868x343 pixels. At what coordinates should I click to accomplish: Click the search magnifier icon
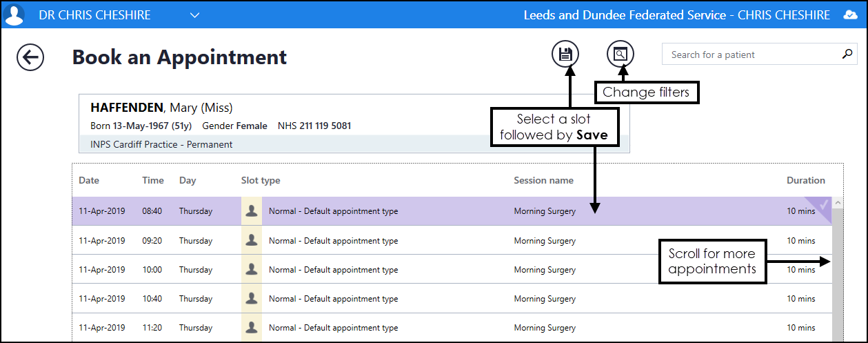[x=847, y=55]
